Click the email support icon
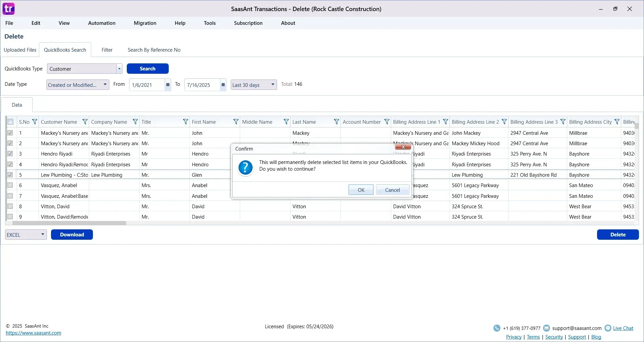 (546, 328)
